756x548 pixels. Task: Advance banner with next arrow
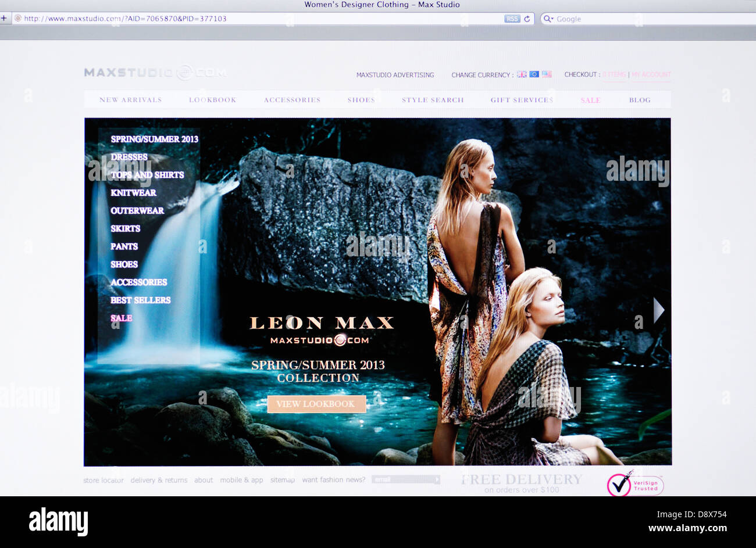coord(658,310)
